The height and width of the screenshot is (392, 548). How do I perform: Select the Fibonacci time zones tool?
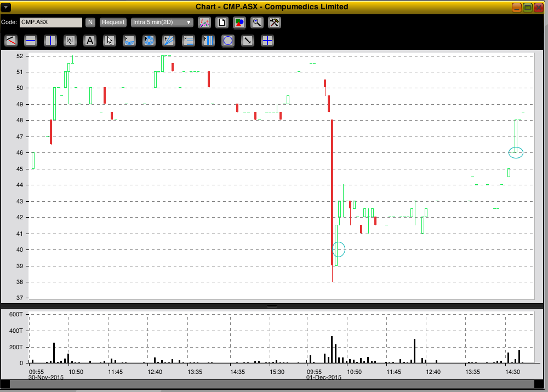click(208, 41)
